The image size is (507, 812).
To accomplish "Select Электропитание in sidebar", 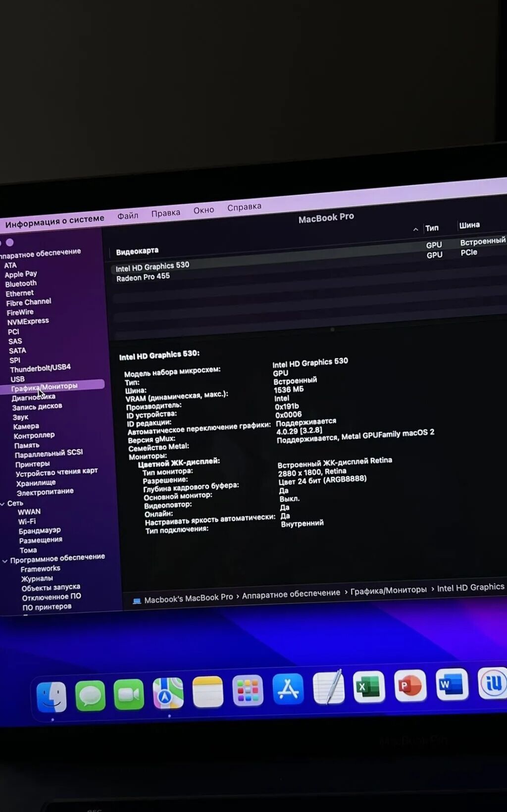I will [45, 492].
